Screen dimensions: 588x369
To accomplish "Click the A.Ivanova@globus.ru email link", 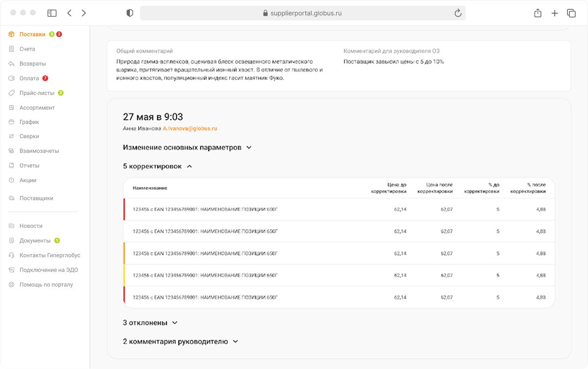I will (x=190, y=128).
